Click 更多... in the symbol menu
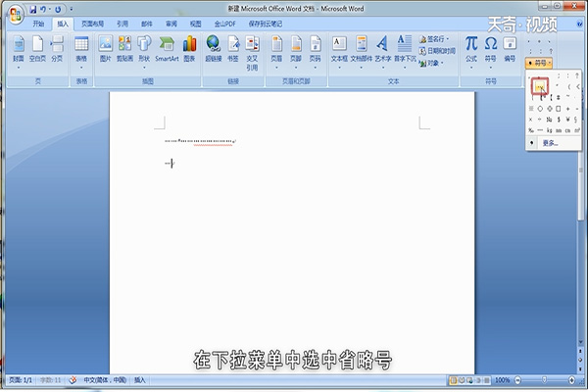This screenshot has width=588, height=392. 550,143
